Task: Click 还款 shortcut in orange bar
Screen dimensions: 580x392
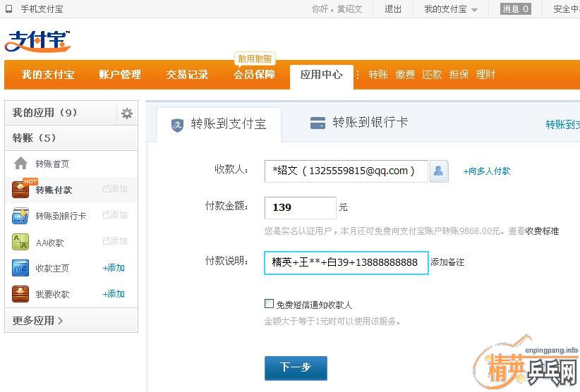Action: tap(432, 75)
